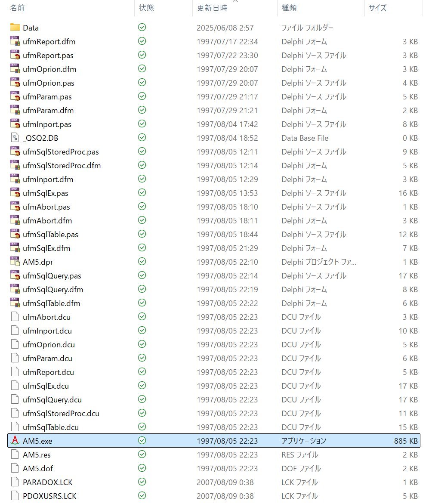This screenshot has width=429, height=504.
Task: Select file name ufmSqlQuery.dcu
Action: tap(52, 400)
